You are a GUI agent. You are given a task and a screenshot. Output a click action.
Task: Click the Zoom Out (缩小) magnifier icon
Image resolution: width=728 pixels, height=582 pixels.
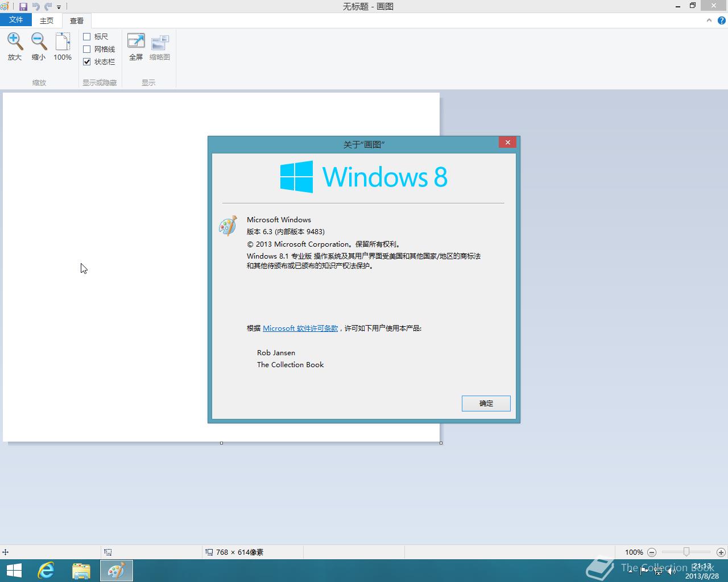(39, 41)
